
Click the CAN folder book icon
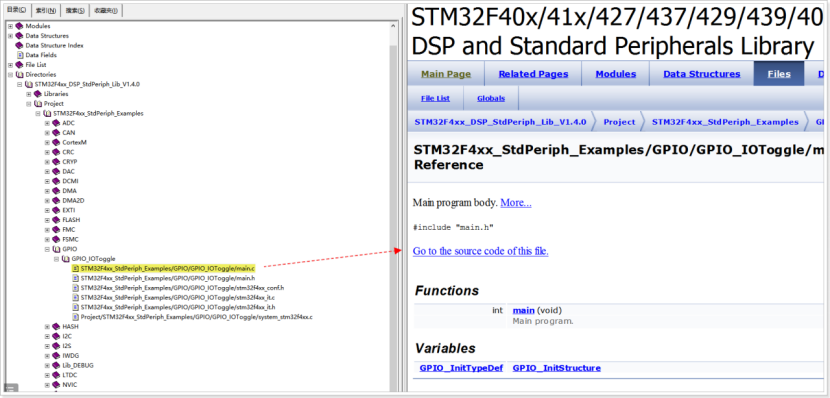click(x=56, y=133)
